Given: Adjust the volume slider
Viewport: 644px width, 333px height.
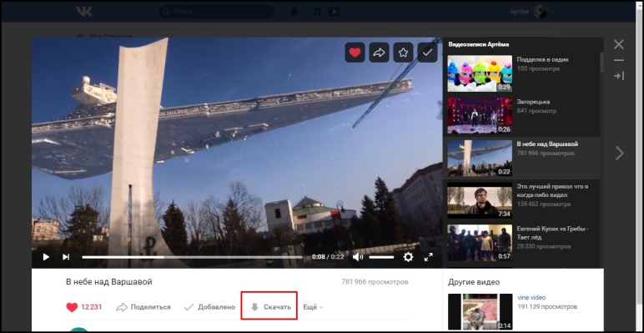Looking at the screenshot, I should [381, 257].
